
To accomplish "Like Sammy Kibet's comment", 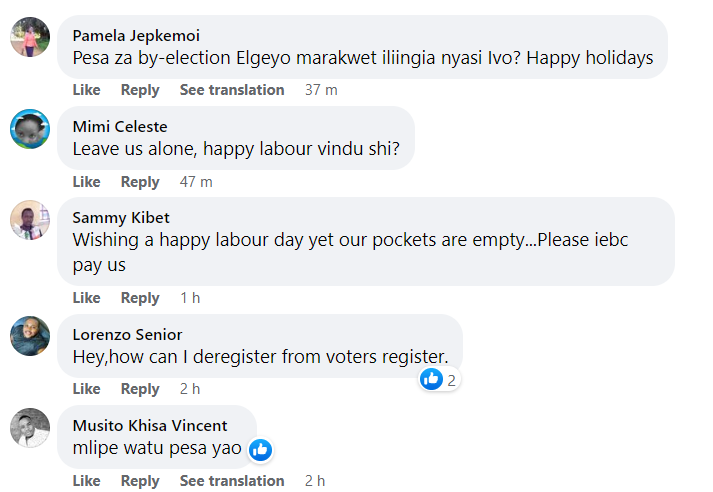I will 87,298.
